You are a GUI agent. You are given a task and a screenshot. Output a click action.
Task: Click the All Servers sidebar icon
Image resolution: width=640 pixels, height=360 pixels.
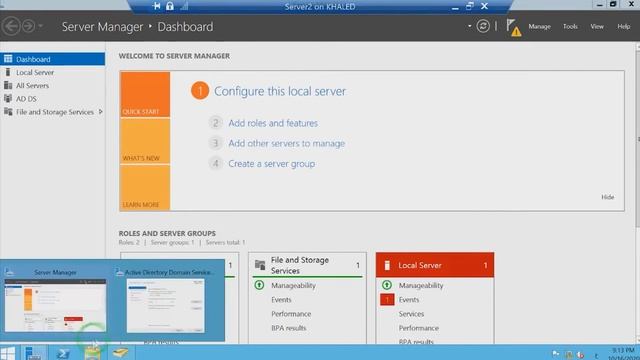pyautogui.click(x=8, y=85)
